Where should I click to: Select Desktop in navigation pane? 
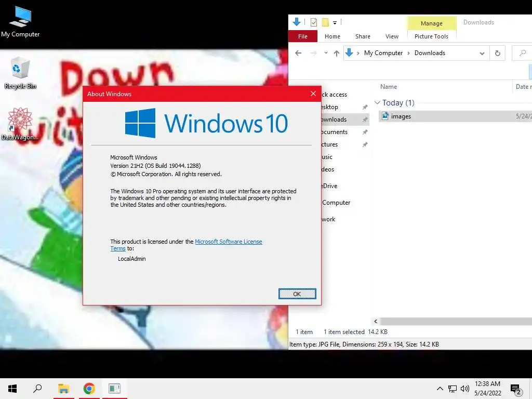tap(330, 107)
